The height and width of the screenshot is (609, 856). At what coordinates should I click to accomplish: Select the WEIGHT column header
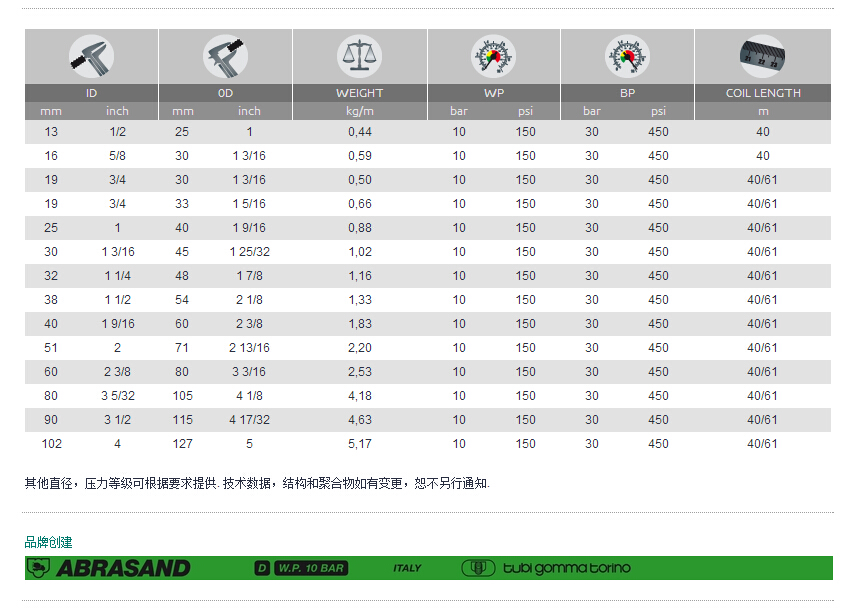pyautogui.click(x=359, y=93)
